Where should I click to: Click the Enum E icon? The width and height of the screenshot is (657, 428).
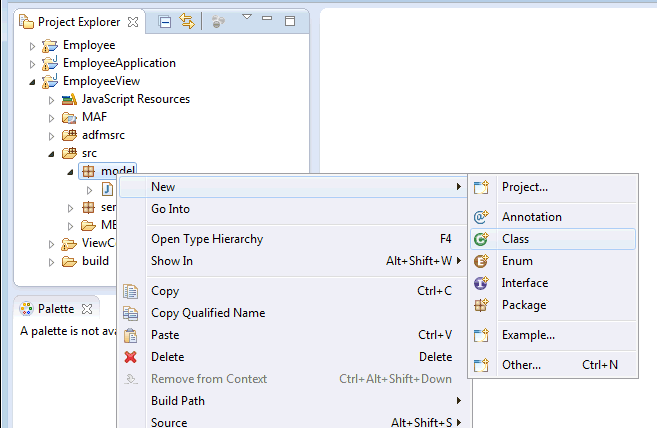point(481,261)
